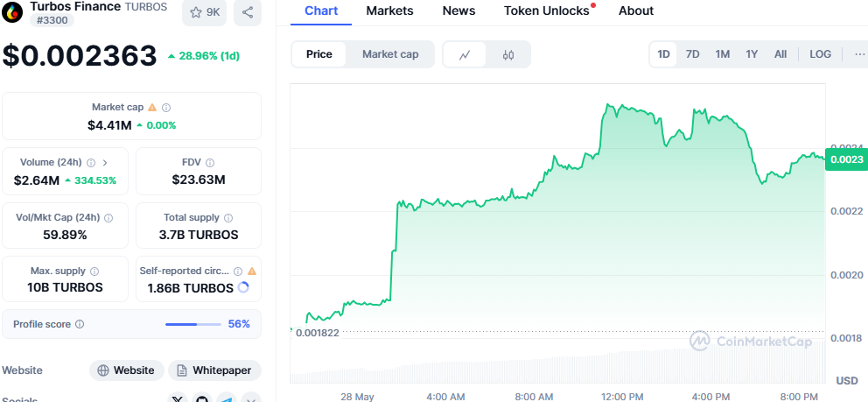This screenshot has height=402, width=868.
Task: Open the Self-reported circ. supply info icon
Action: pyautogui.click(x=238, y=272)
